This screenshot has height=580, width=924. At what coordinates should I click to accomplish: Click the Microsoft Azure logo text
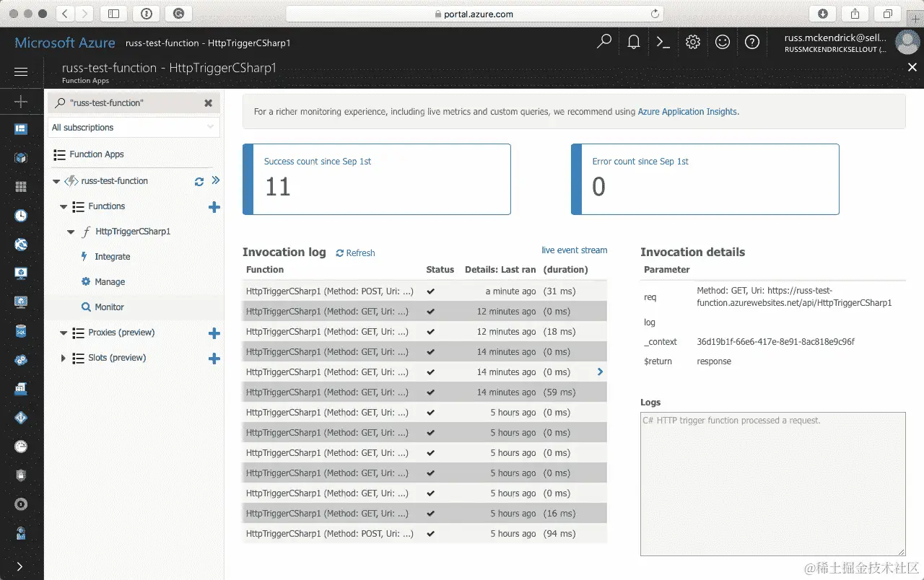click(x=65, y=43)
